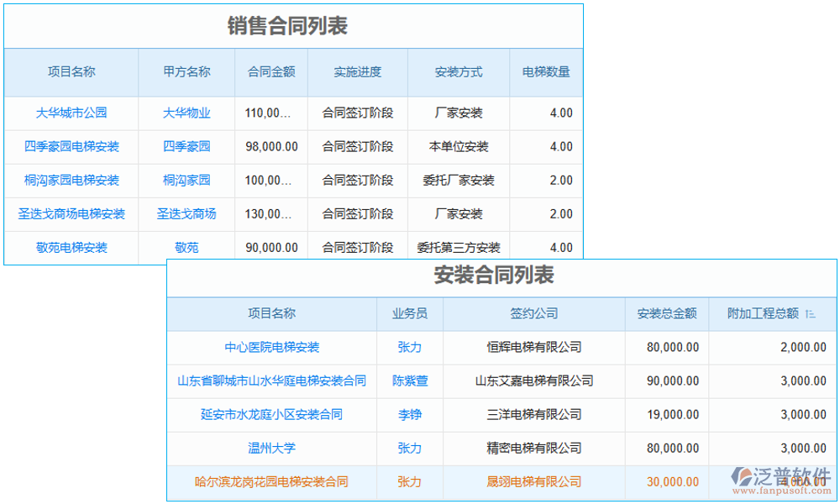Select the 四季豪园电梯安装 project

click(x=73, y=147)
